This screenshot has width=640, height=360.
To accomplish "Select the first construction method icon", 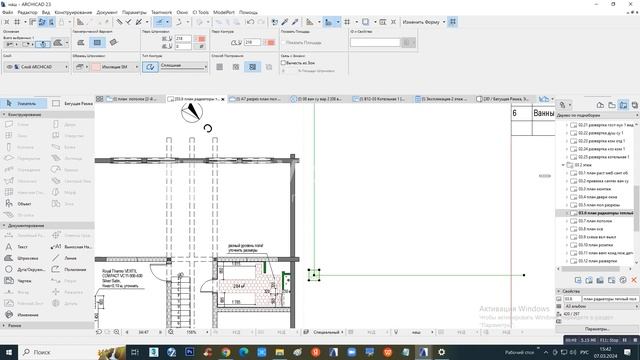I will tap(220, 67).
